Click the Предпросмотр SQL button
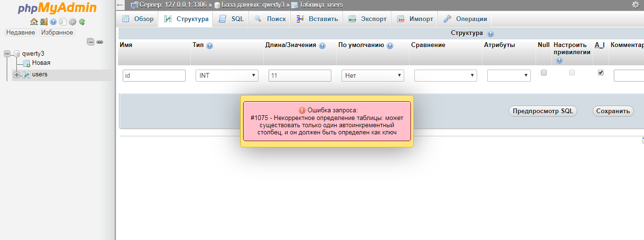Viewport: 644px width, 240px height. coord(542,111)
